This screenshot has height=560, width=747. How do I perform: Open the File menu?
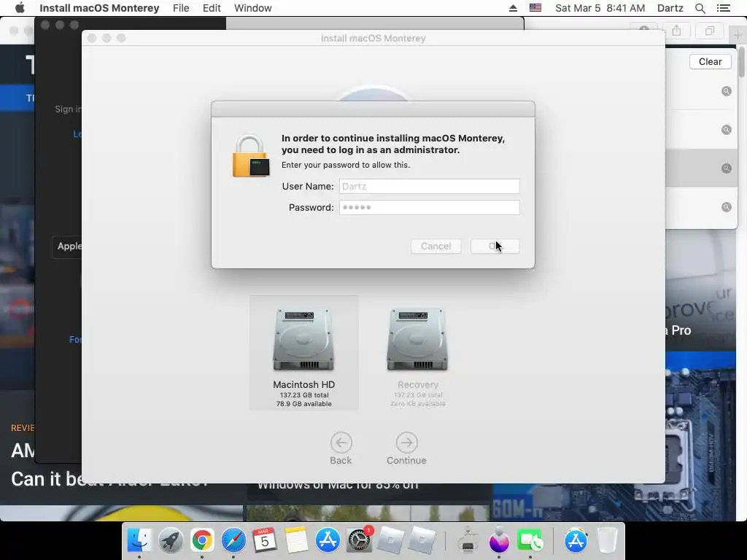pyautogui.click(x=181, y=8)
